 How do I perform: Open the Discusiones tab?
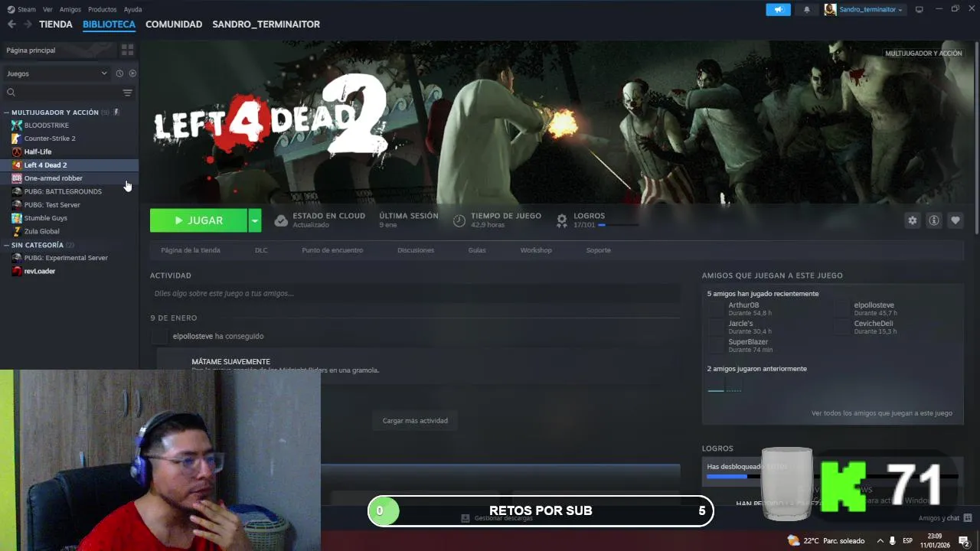416,250
